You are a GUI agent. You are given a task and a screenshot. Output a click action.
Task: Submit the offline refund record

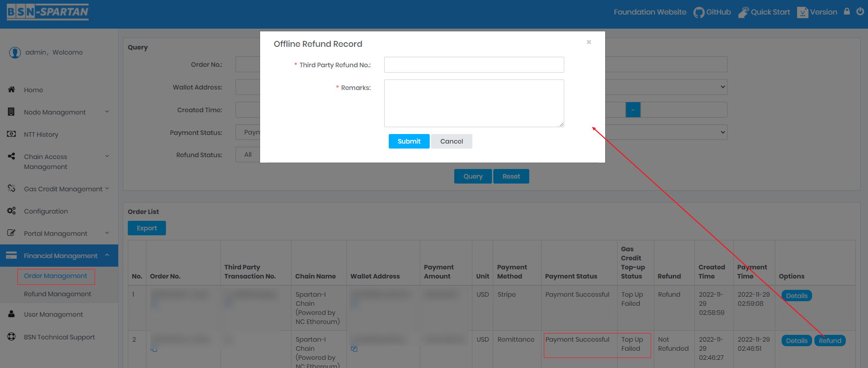tap(409, 141)
